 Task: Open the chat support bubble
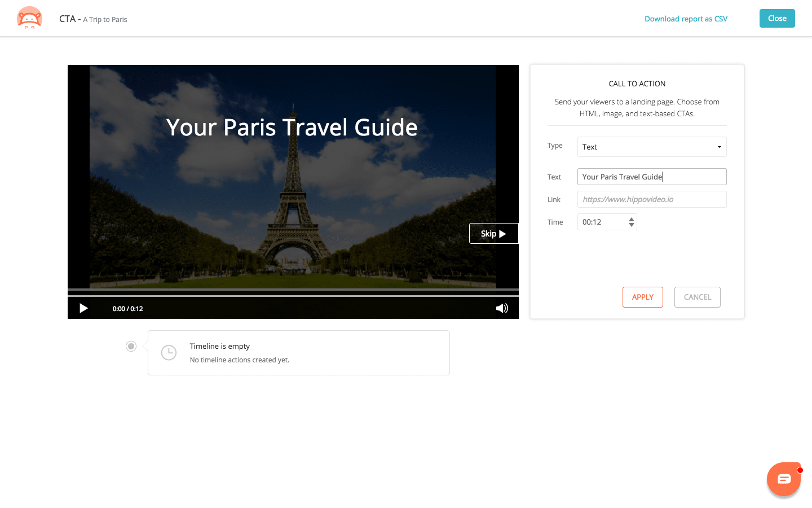pyautogui.click(x=784, y=479)
